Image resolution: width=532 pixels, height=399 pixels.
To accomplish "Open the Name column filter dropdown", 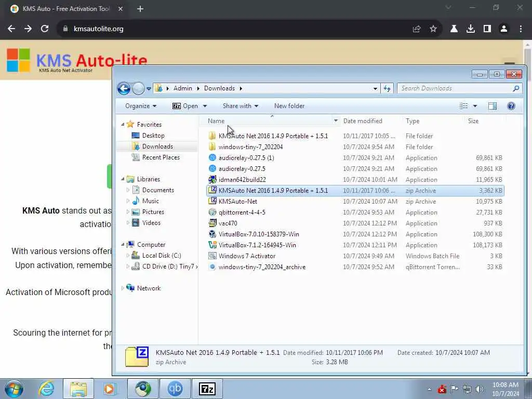I will (336, 121).
